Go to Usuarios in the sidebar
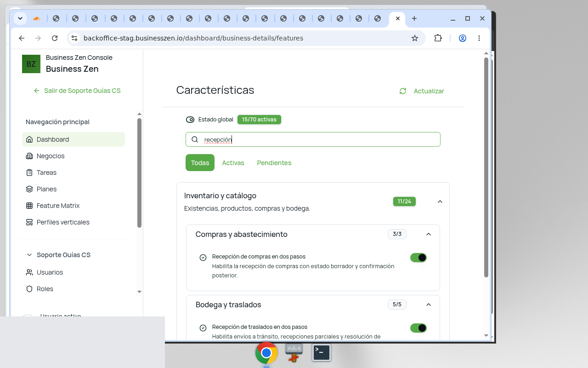The width and height of the screenshot is (588, 368). click(73, 272)
